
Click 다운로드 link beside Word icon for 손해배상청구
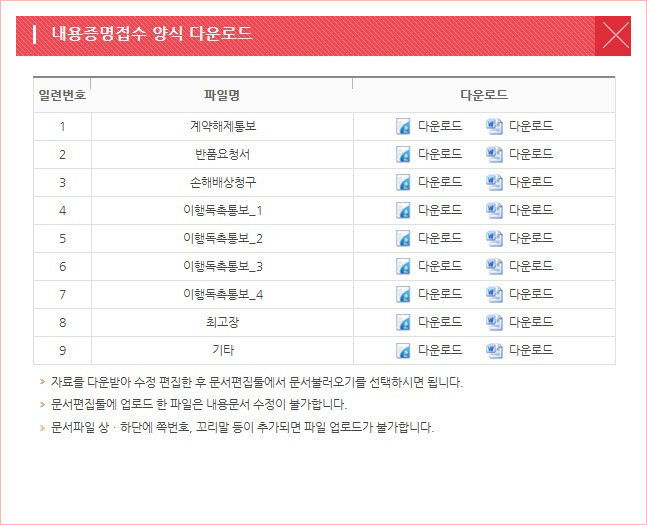pos(531,182)
